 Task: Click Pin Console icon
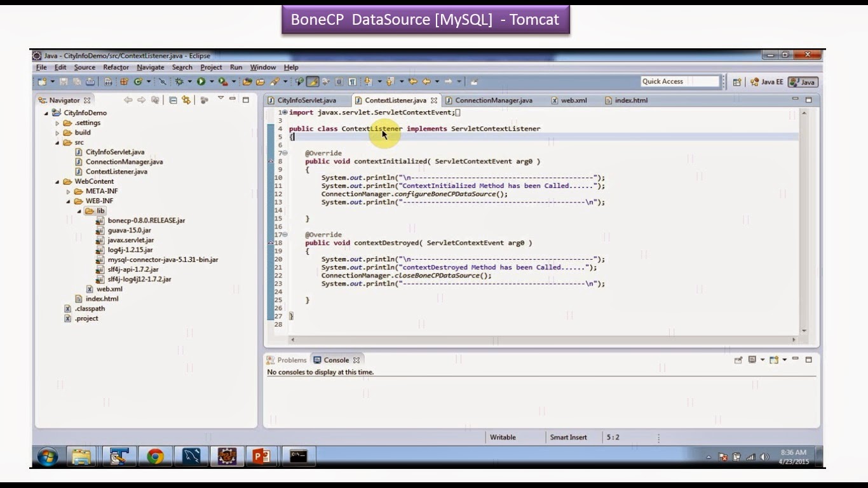pos(738,360)
